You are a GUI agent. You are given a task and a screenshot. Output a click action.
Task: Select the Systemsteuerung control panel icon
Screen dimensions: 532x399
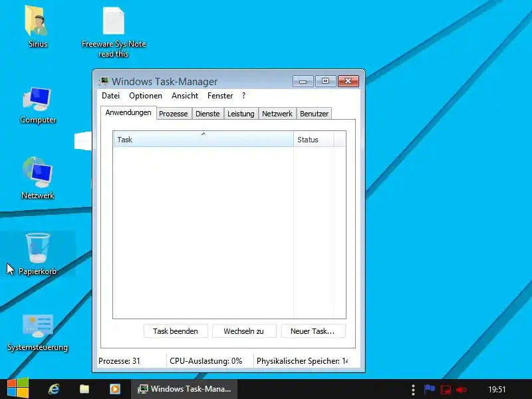tap(37, 325)
